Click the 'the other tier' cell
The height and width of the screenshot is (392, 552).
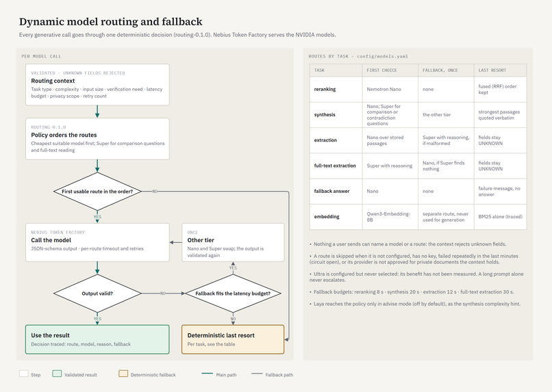click(446, 115)
